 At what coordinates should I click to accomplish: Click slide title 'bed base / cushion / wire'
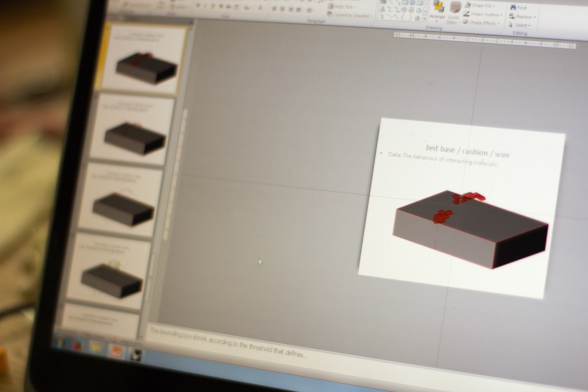467,151
